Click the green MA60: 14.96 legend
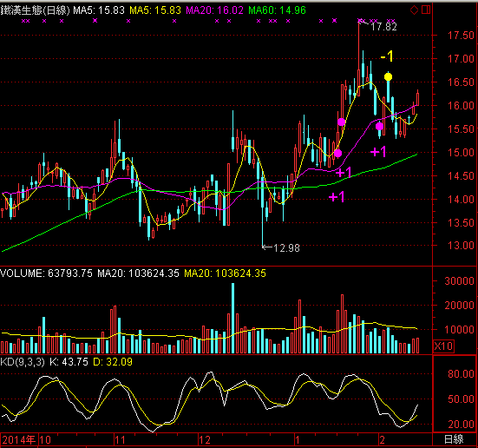 pyautogui.click(x=277, y=10)
